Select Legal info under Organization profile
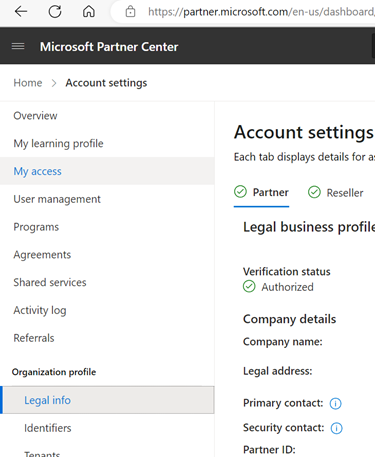Screen dimensions: 375x457 click(x=107, y=400)
